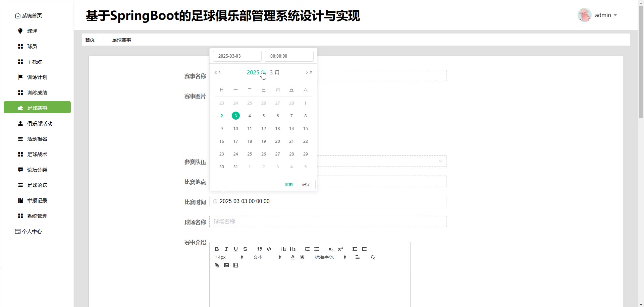This screenshot has width=644, height=307.
Task: Go to 首页 via the breadcrumb
Action: pos(90,40)
